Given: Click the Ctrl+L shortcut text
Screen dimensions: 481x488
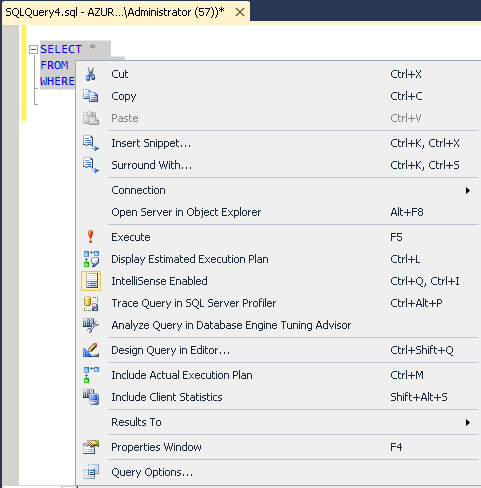Looking at the screenshot, I should pos(405,259).
